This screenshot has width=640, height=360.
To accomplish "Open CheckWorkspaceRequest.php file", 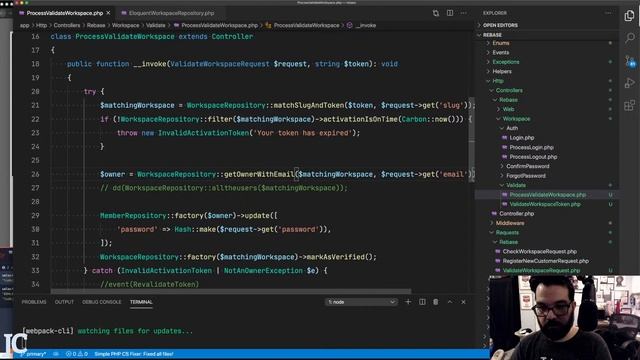I will tap(540, 251).
